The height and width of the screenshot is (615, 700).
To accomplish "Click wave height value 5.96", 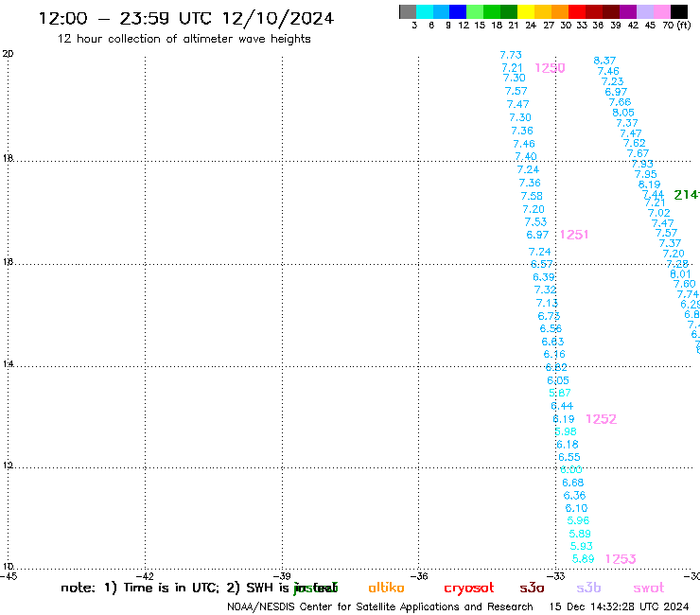I will tap(578, 520).
